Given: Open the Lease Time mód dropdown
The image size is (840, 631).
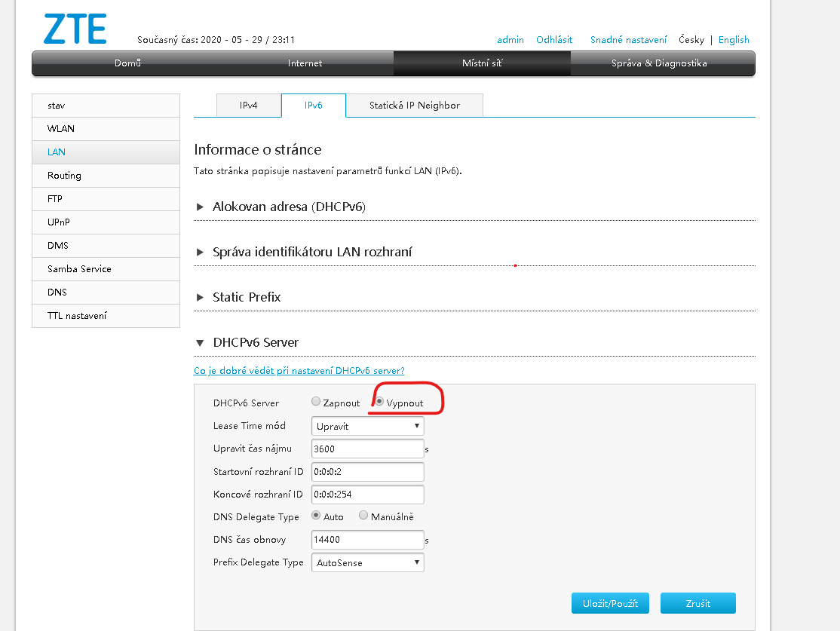Looking at the screenshot, I should (x=367, y=426).
